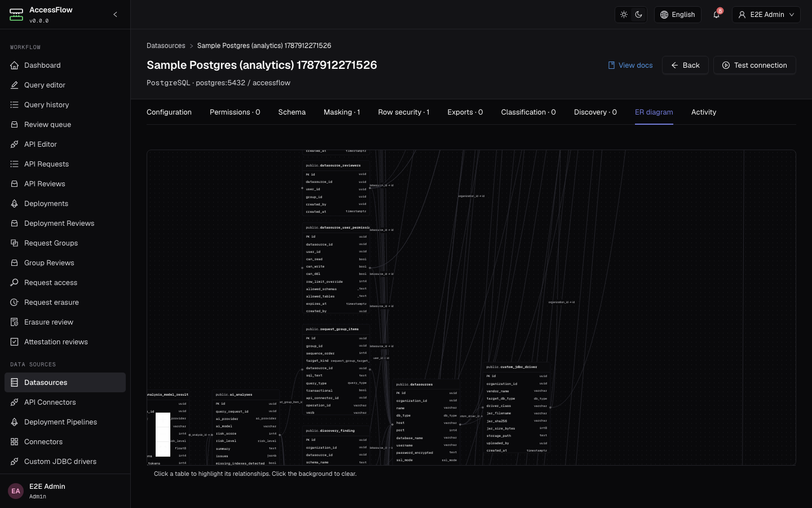The image size is (812, 508).
Task: Click the EA avatar in the sidebar footer
Action: coord(16,491)
